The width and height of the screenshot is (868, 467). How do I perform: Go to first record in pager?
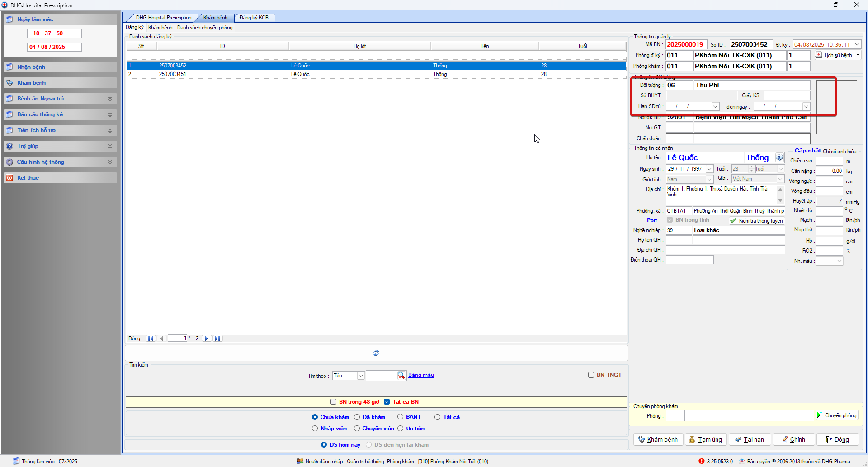(x=151, y=338)
